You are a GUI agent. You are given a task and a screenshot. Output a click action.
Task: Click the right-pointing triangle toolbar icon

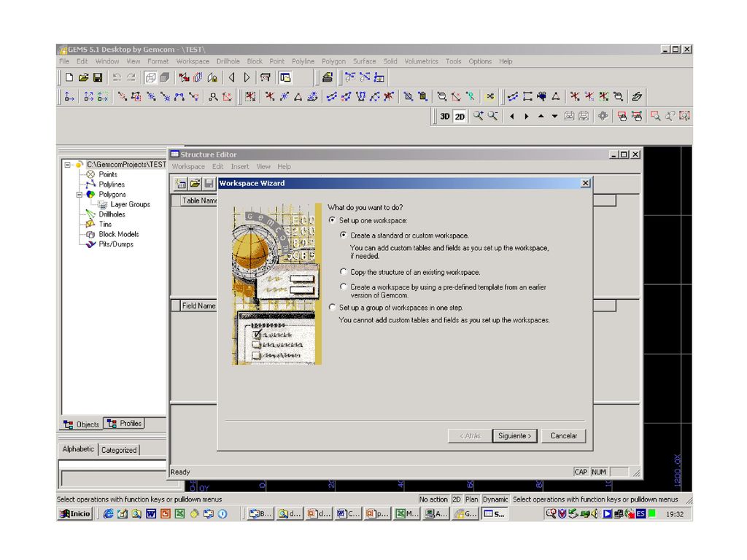247,77
